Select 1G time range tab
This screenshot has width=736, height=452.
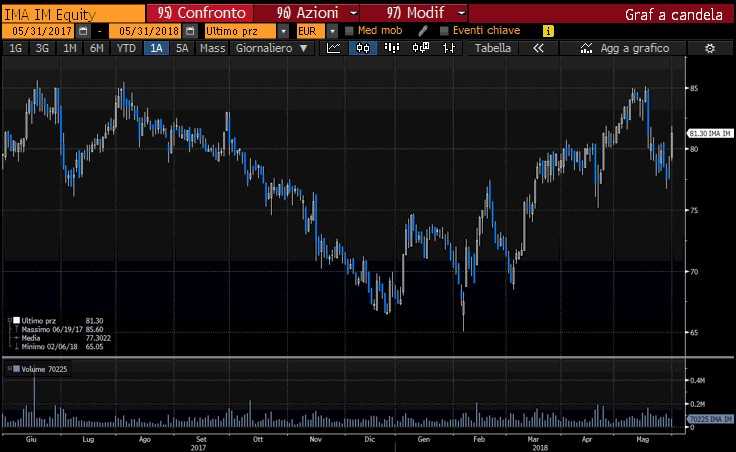15,48
